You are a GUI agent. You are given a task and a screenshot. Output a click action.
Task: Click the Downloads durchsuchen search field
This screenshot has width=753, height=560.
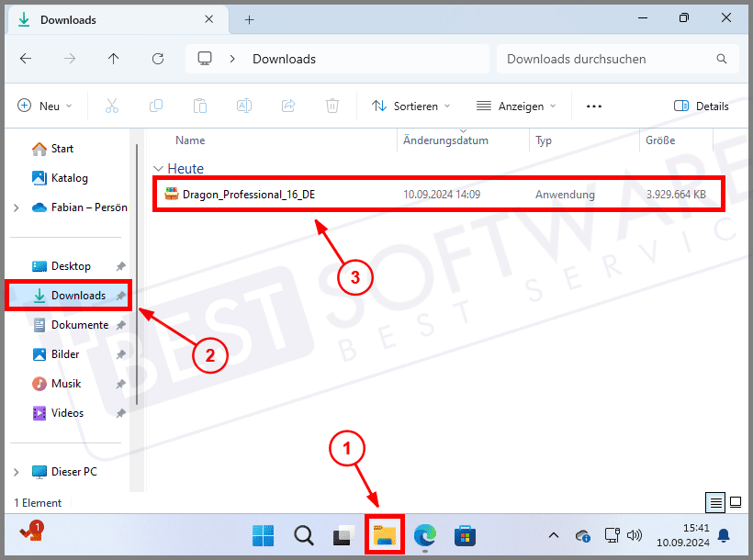[615, 59]
